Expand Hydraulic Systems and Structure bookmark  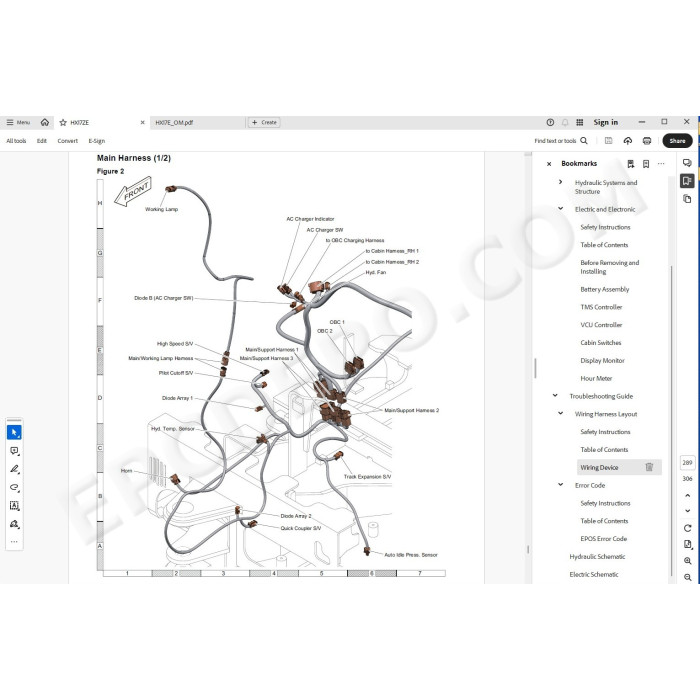561,182
